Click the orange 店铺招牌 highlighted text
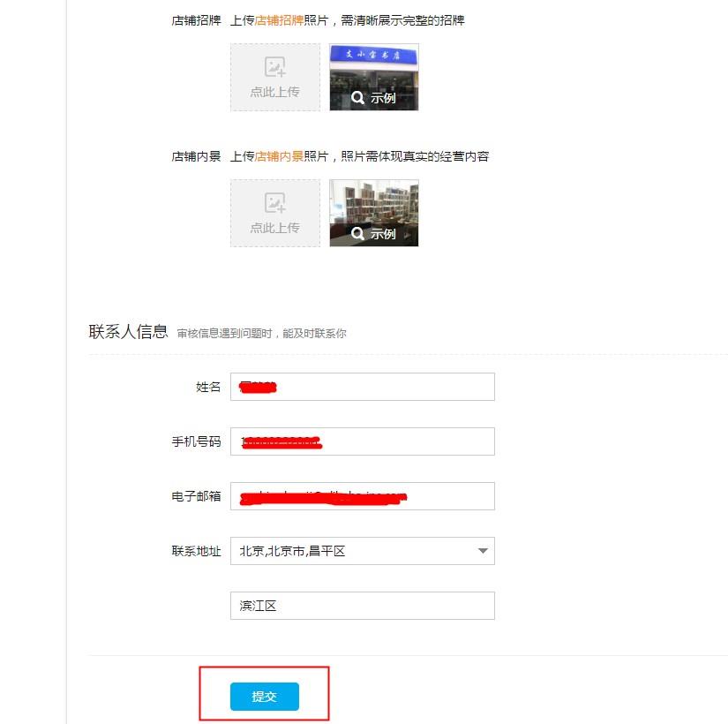Viewport: 728px width, 724px height. pos(279,20)
